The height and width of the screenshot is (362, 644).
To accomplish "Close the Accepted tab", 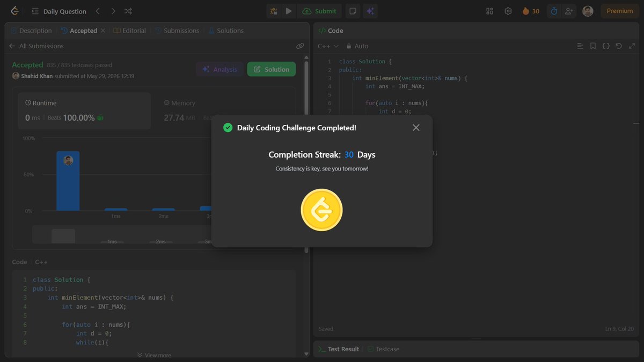I will point(103,31).
